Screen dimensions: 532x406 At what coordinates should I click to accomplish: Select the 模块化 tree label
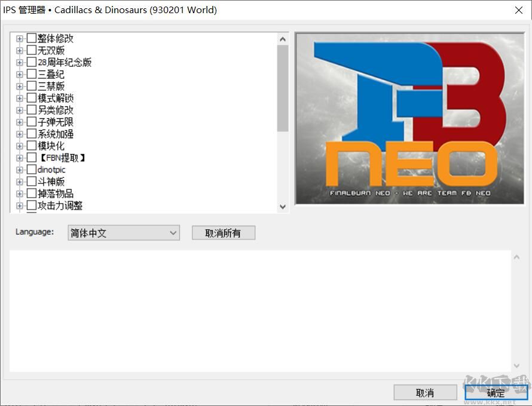tap(51, 146)
